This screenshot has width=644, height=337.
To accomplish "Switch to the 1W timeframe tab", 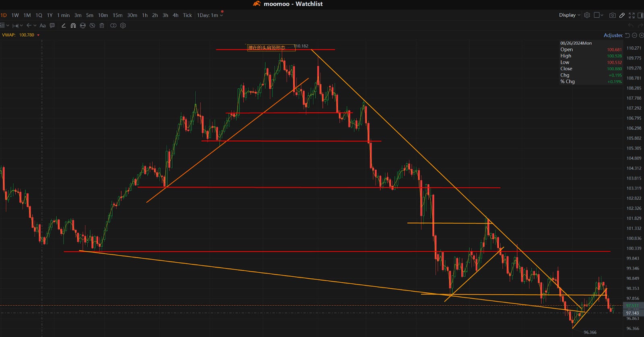I will (x=15, y=15).
